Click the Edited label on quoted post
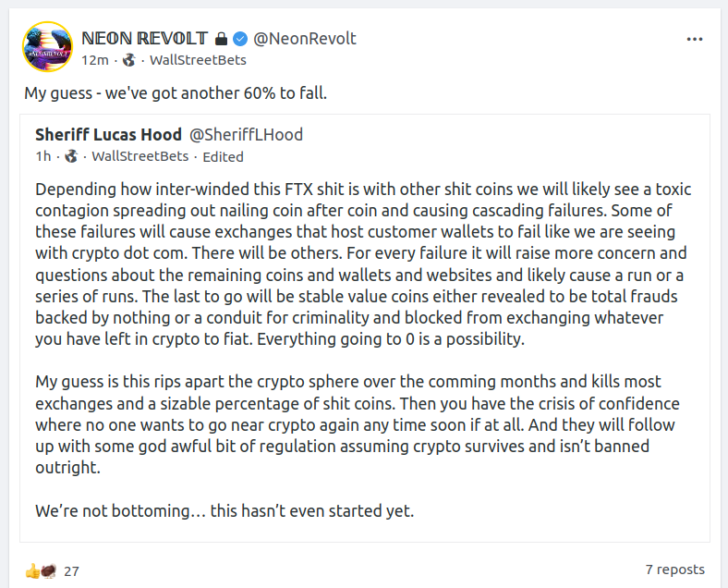 pyautogui.click(x=224, y=156)
